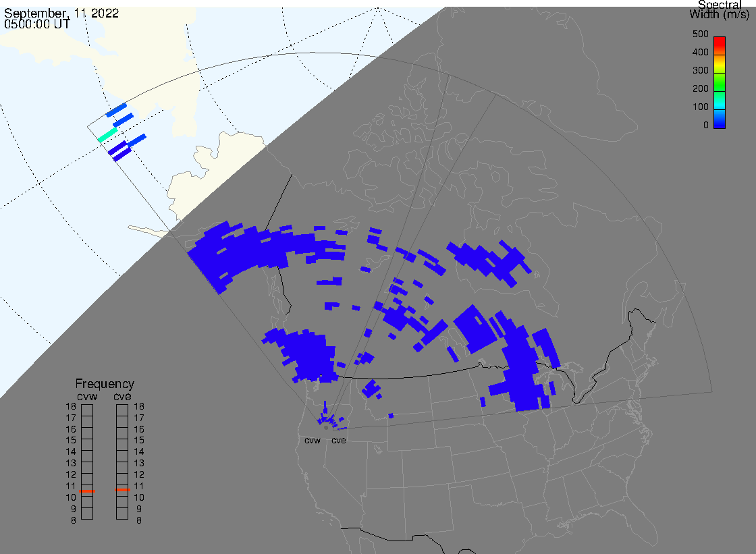Click the top cell of cve frequency bar

tap(122, 410)
